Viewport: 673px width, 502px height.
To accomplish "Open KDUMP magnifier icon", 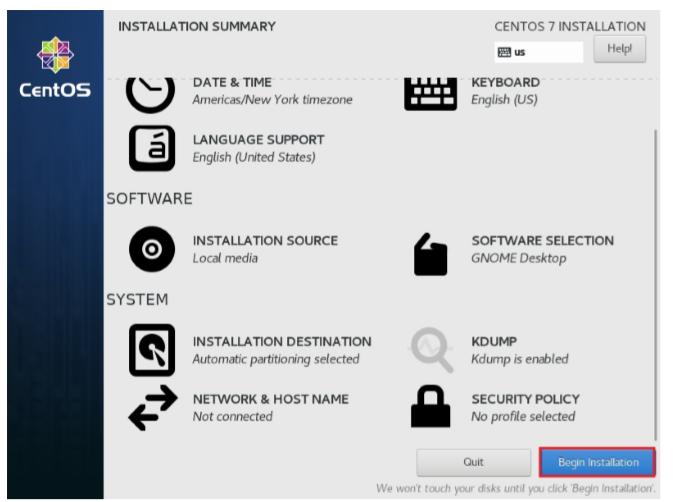I will [429, 350].
